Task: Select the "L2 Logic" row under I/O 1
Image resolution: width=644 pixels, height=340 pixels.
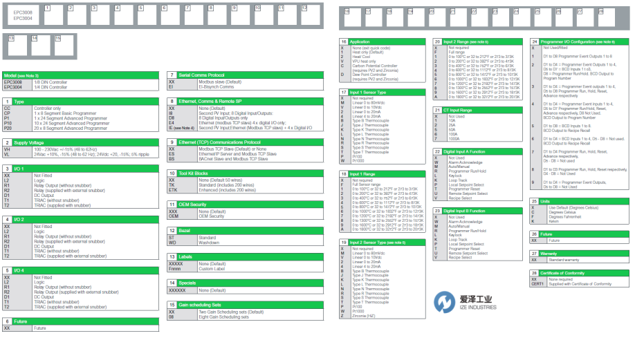Action: [x=80, y=180]
